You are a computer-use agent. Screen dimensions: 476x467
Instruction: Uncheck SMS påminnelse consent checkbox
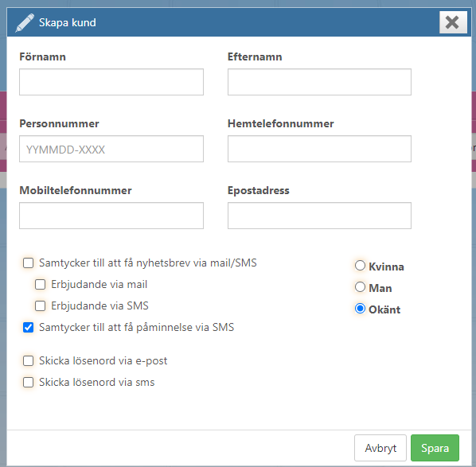point(28,328)
